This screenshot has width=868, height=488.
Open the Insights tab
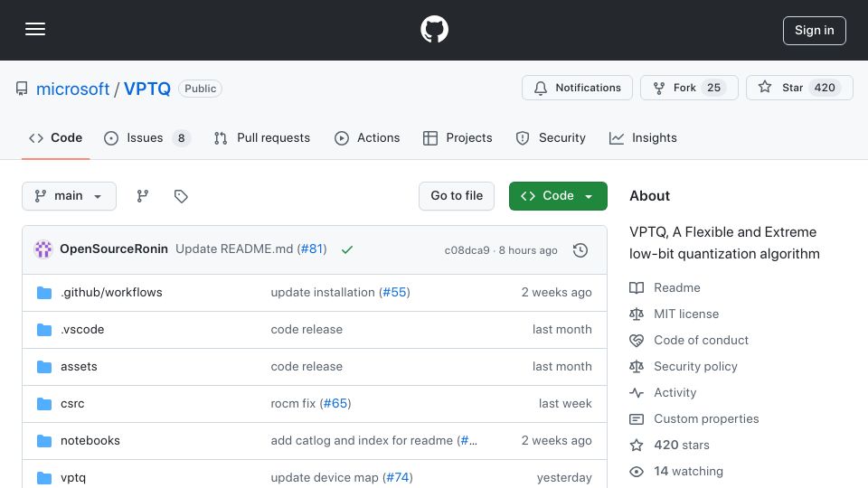(643, 137)
